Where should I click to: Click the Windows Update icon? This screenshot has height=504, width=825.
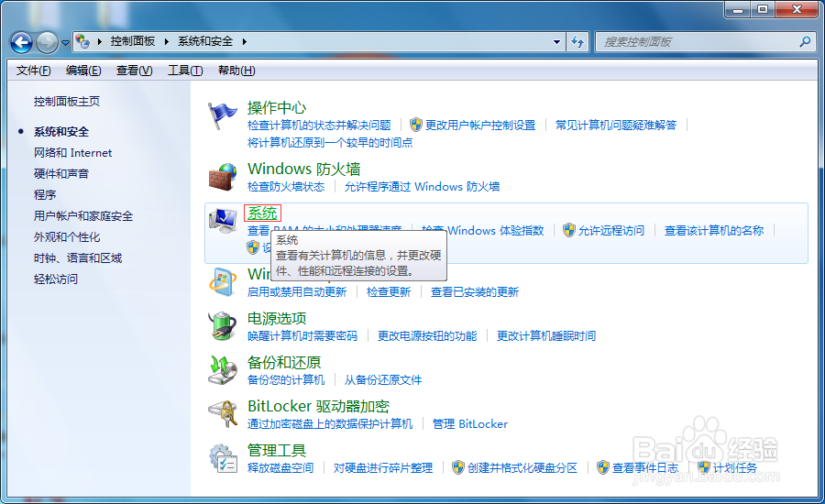tap(223, 281)
